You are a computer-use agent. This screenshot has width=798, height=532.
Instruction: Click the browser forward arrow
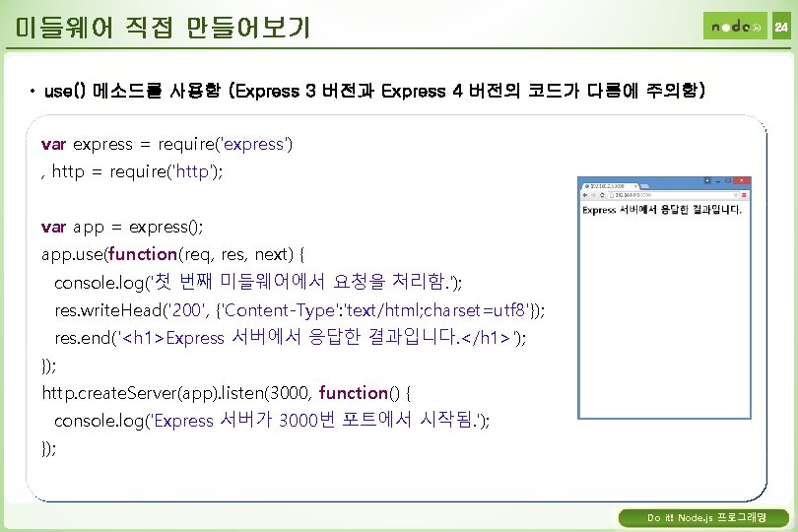tap(593, 195)
